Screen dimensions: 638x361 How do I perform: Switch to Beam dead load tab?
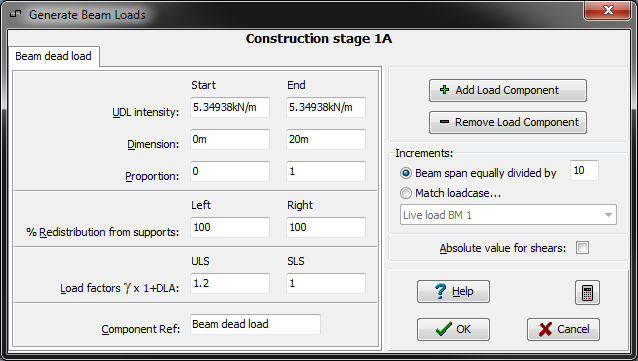(53, 56)
